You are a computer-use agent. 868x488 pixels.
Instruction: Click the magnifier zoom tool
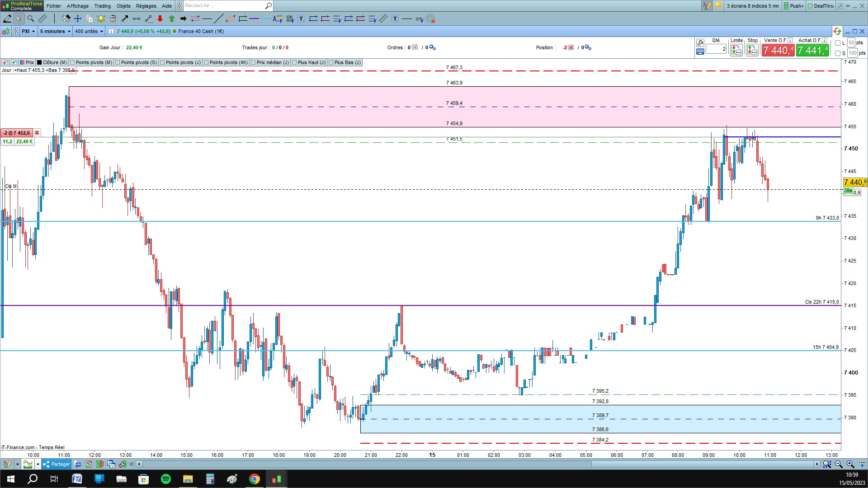click(30, 19)
